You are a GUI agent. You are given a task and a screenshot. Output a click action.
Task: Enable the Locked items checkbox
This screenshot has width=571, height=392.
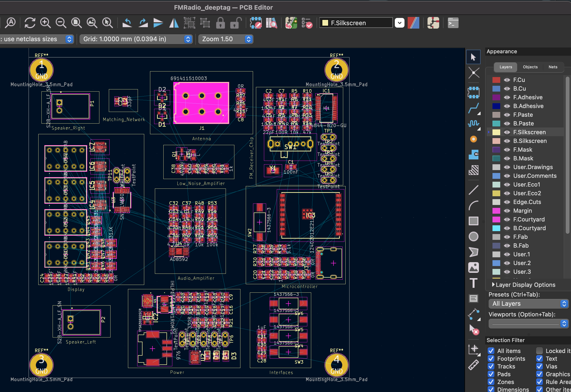click(x=539, y=351)
